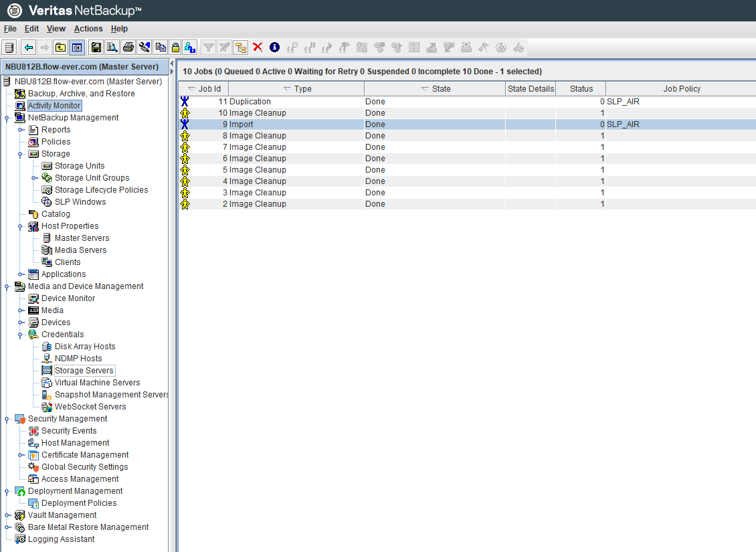Select job 11 Duplication row
The image size is (756, 552).
(x=467, y=102)
